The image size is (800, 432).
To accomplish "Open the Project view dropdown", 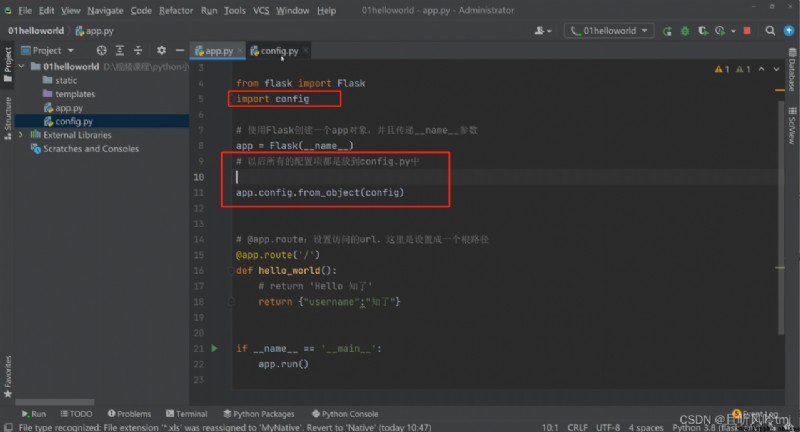I will [47, 50].
